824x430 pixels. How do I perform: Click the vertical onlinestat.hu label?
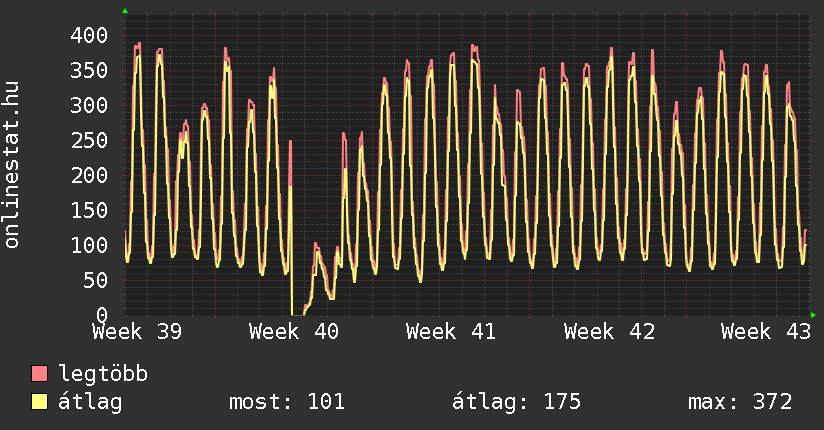[14, 151]
